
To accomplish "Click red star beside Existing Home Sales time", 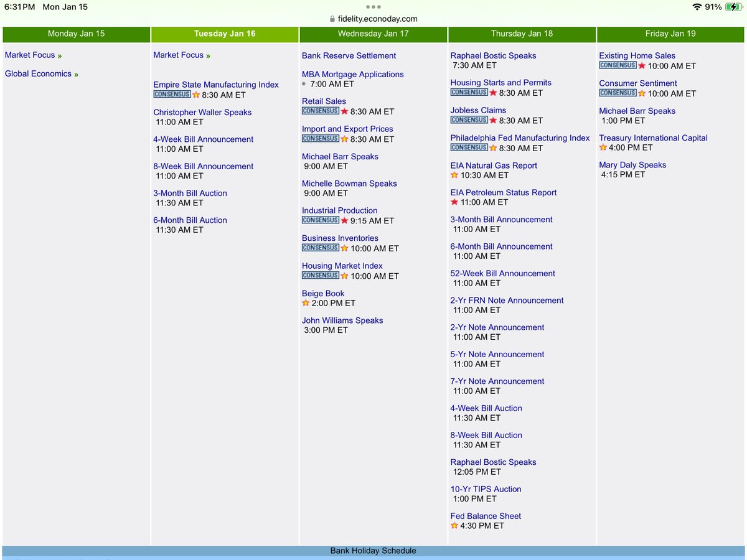I will pos(642,65).
